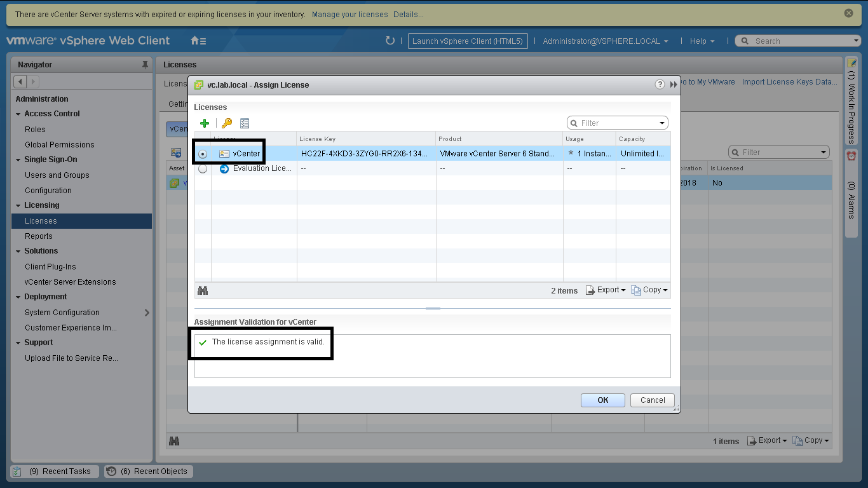Open the home menu icon

click(198, 41)
